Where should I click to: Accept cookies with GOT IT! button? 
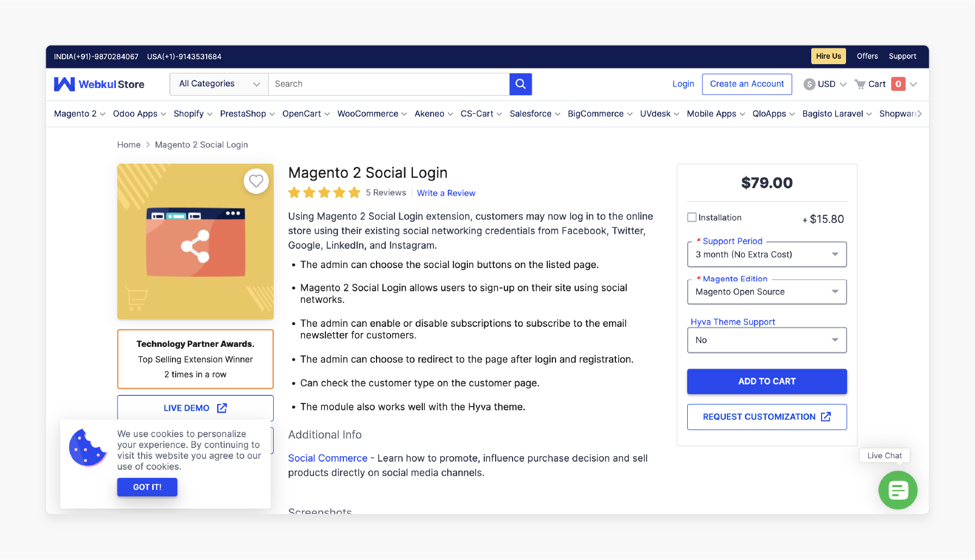pyautogui.click(x=147, y=487)
